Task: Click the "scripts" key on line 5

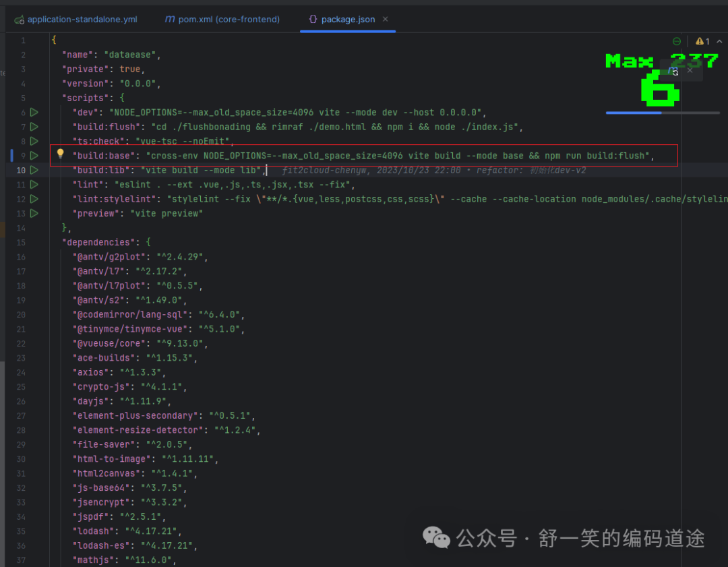Action: [86, 98]
